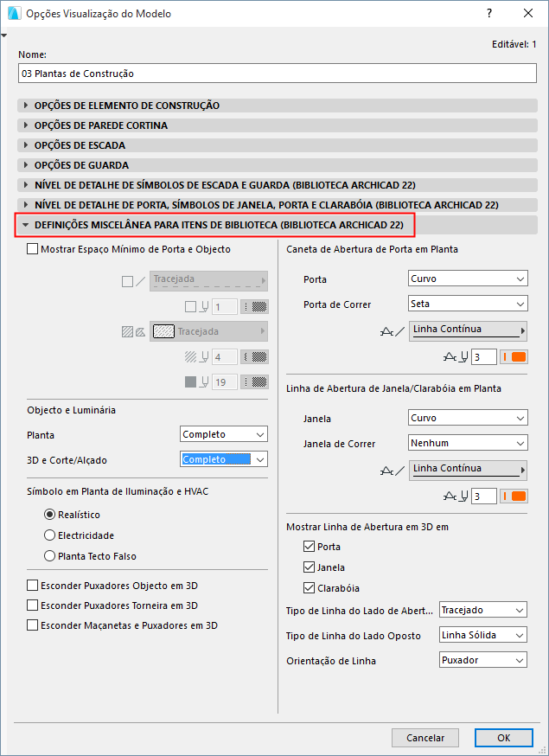Viewport: 549px width, 756px height.
Task: Select the Planta Tecto Falso radio option
Action: coord(49,556)
